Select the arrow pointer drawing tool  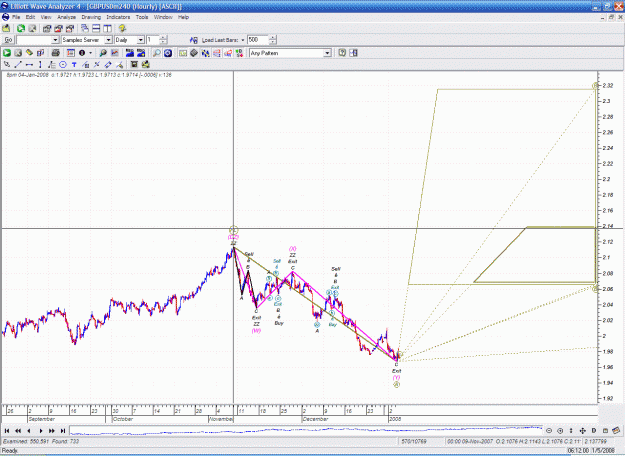coord(7,64)
